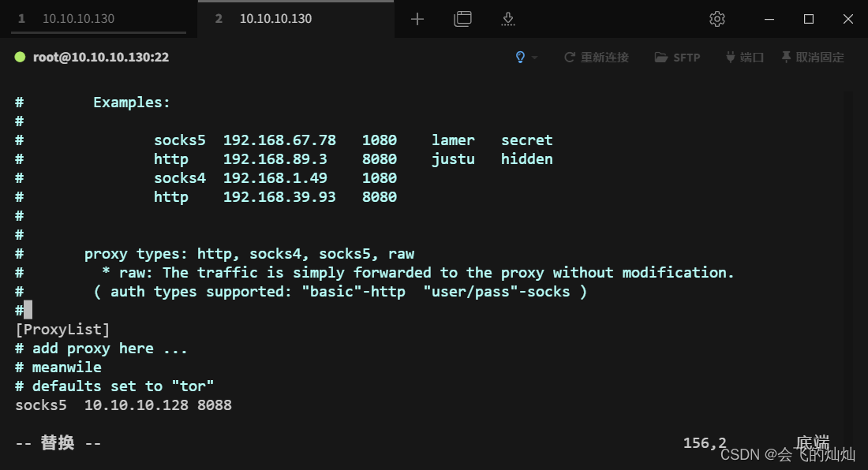Image resolution: width=868 pixels, height=470 pixels.
Task: Click the 156,2 cursor position indicator
Action: (704, 442)
